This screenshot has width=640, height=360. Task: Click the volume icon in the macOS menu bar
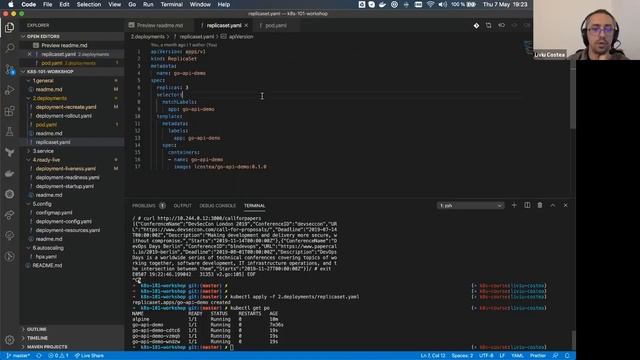point(442,4)
